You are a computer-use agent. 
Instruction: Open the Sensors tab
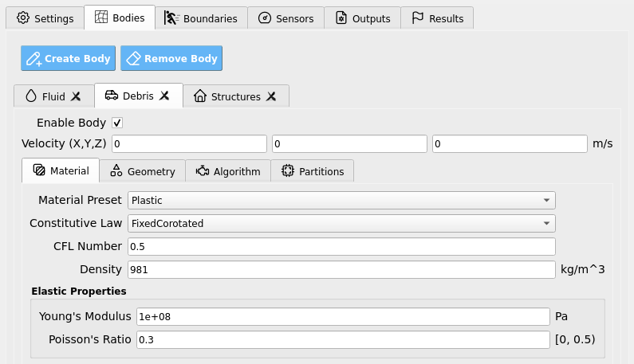(x=285, y=18)
